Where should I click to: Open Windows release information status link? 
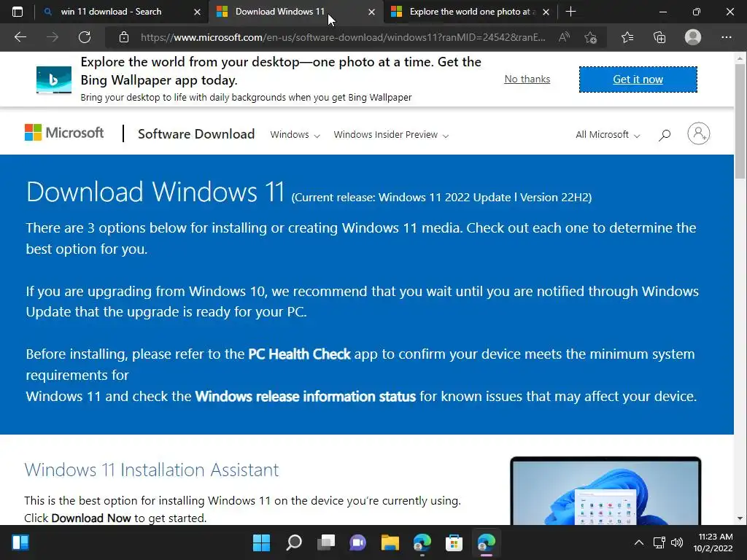[306, 396]
